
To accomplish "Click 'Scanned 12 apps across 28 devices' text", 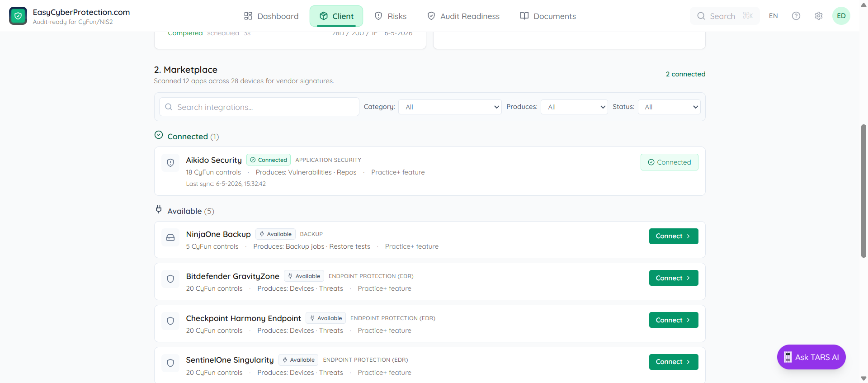I will [x=244, y=81].
